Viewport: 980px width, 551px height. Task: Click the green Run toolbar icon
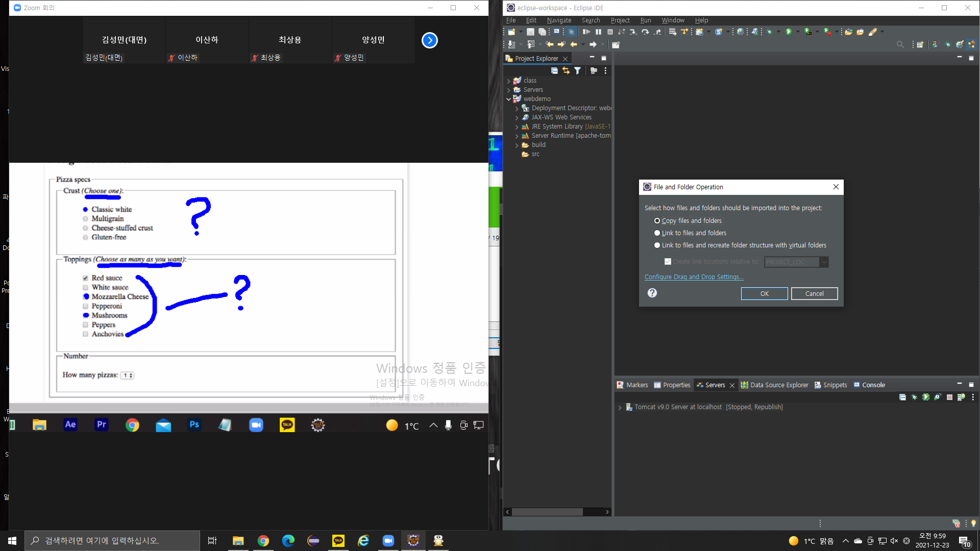coord(789,32)
